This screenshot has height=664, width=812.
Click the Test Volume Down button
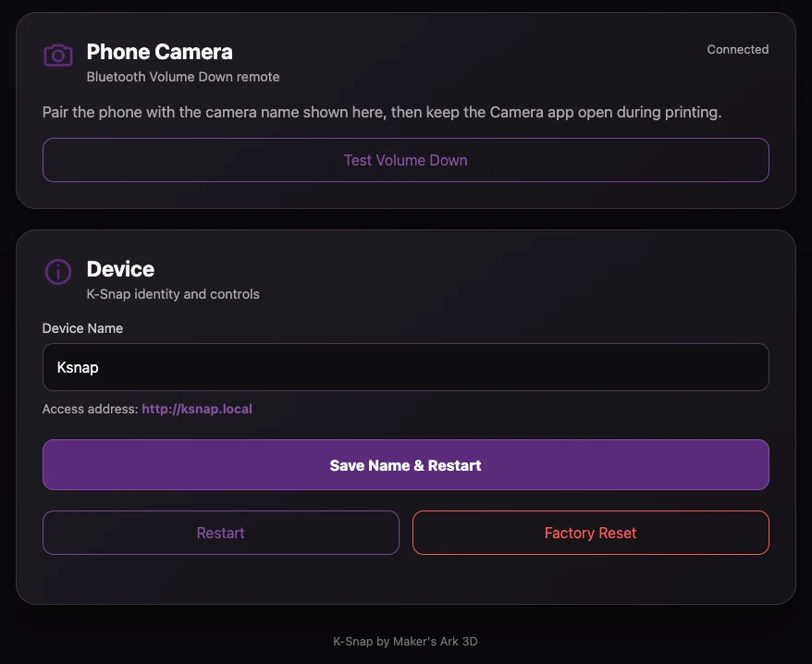tap(405, 160)
